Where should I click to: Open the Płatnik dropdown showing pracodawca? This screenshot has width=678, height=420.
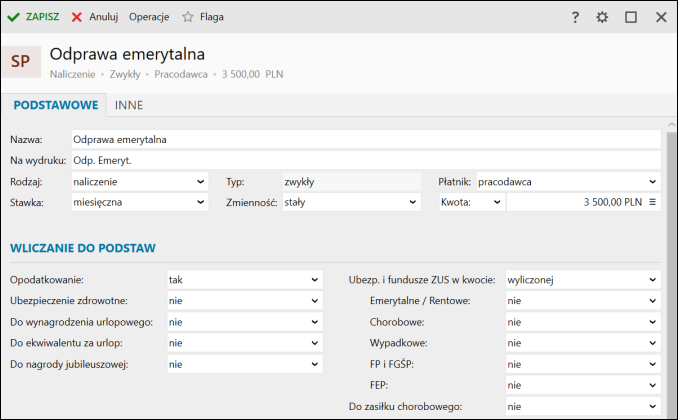(569, 182)
